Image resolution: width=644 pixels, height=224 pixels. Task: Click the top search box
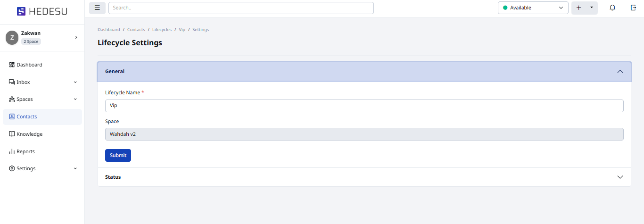click(241, 8)
